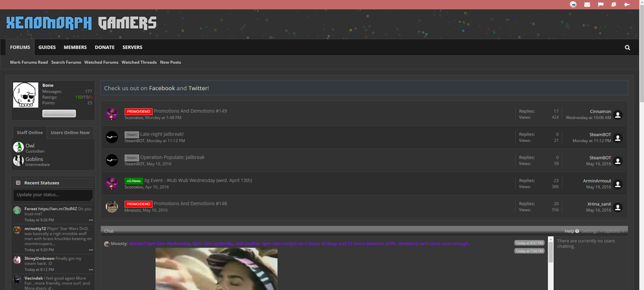This screenshot has width=644, height=290.
Task: Click the green xG-News prefix tag
Action: pyautogui.click(x=134, y=181)
